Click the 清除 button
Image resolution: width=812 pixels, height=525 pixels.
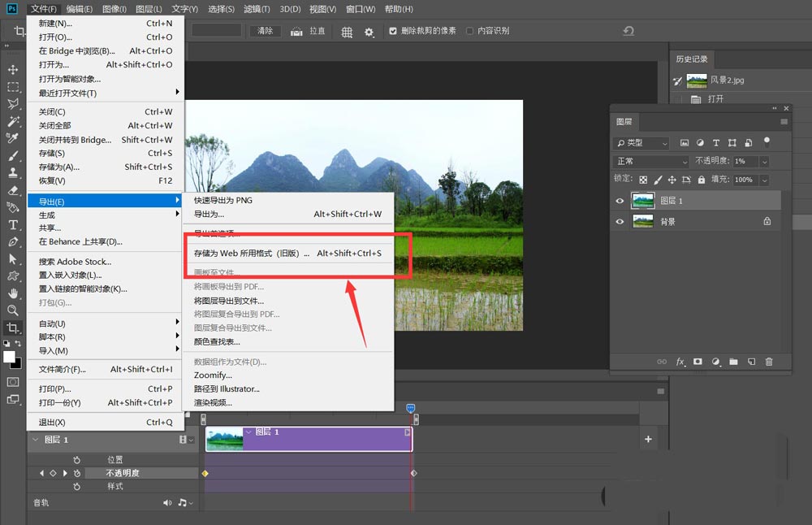tap(266, 31)
